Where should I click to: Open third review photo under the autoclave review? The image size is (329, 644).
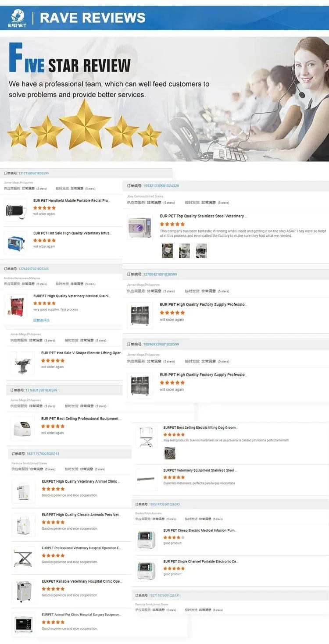(x=201, y=251)
